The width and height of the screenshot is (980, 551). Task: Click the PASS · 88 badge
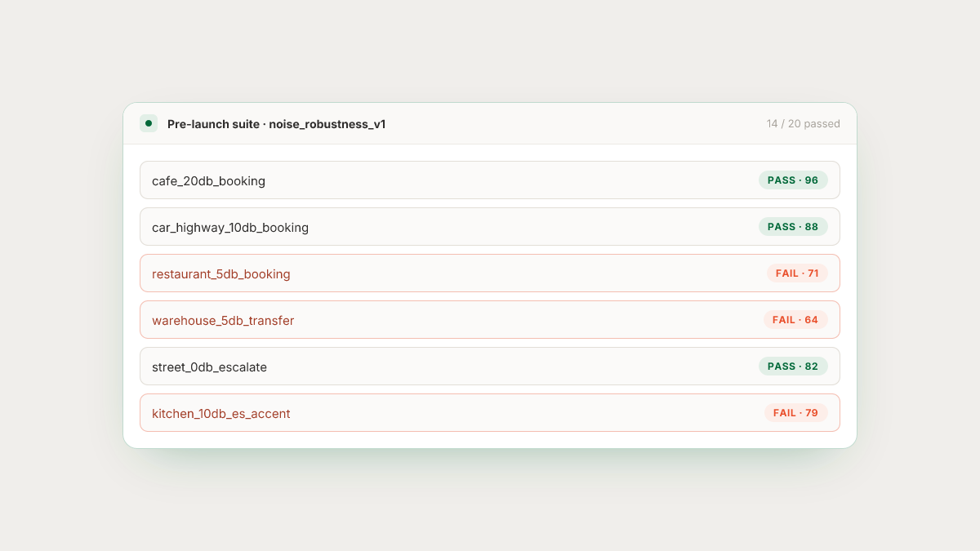[793, 227]
